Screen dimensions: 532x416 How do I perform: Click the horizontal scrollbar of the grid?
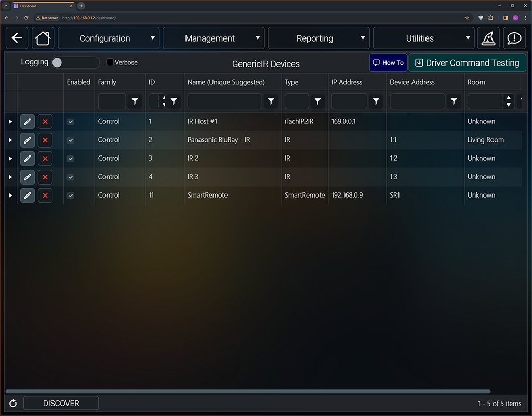coord(248,392)
